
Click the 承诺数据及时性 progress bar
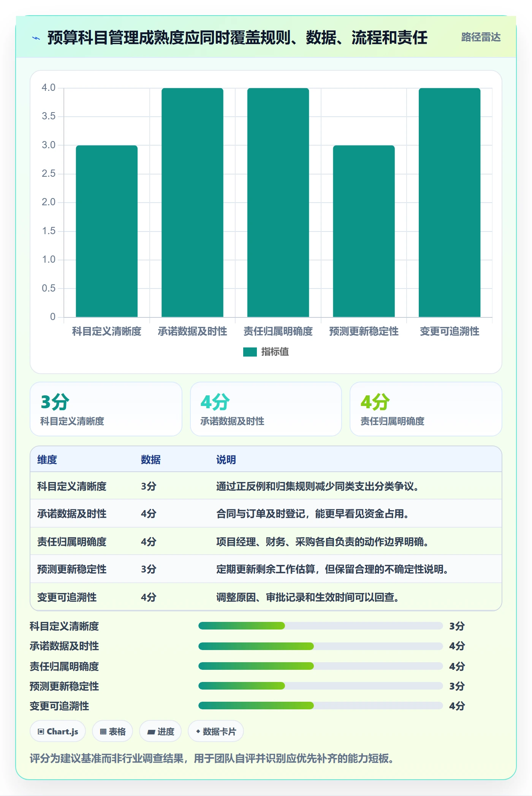click(321, 646)
